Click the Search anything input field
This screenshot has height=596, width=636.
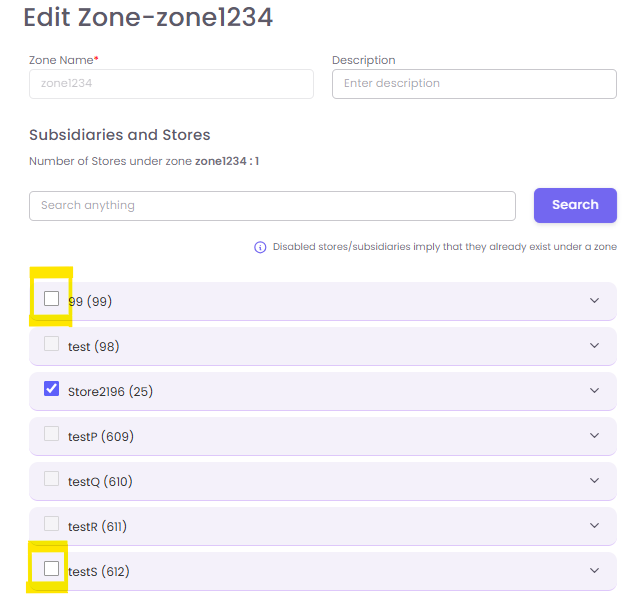tap(272, 206)
